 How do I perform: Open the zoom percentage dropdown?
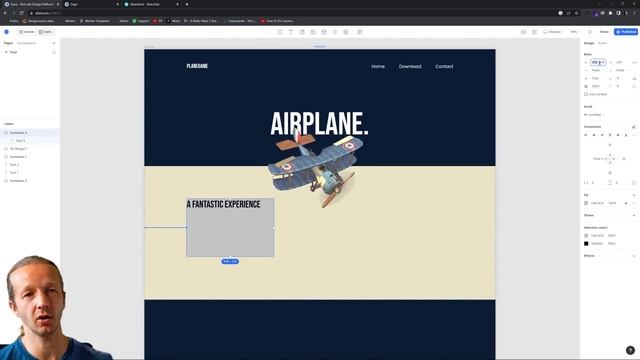tap(574, 32)
